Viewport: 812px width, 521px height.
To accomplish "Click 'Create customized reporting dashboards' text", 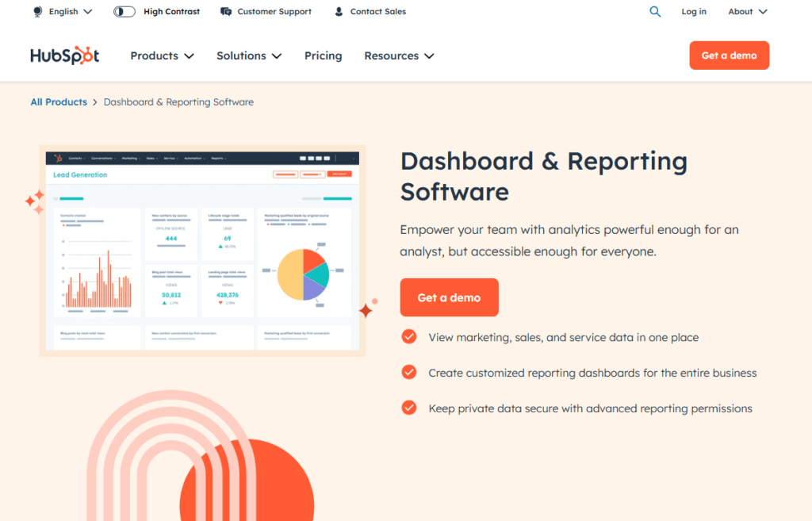I will tap(592, 373).
